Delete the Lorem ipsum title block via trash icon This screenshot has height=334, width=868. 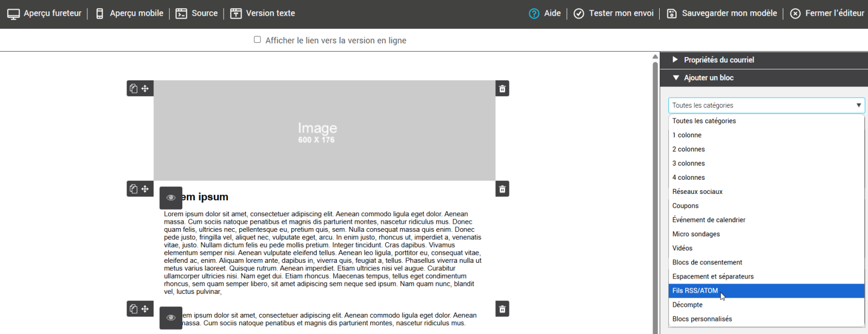502,189
